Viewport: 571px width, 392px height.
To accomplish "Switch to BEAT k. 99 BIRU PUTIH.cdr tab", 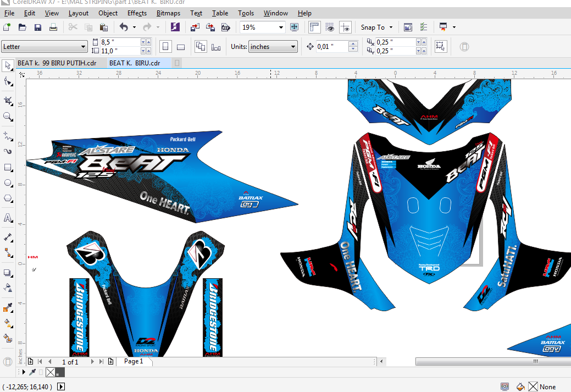I will coord(57,63).
